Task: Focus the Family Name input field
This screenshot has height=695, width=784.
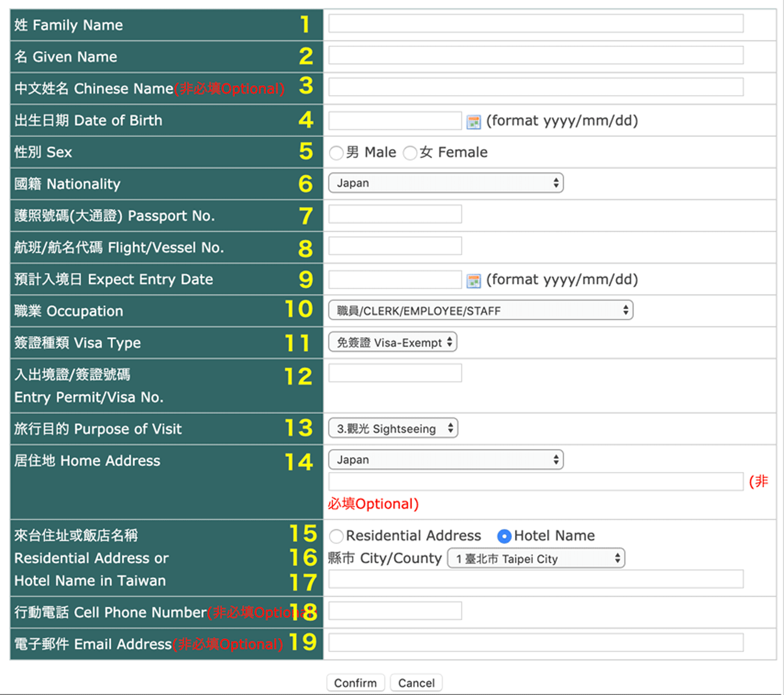Action: (536, 24)
